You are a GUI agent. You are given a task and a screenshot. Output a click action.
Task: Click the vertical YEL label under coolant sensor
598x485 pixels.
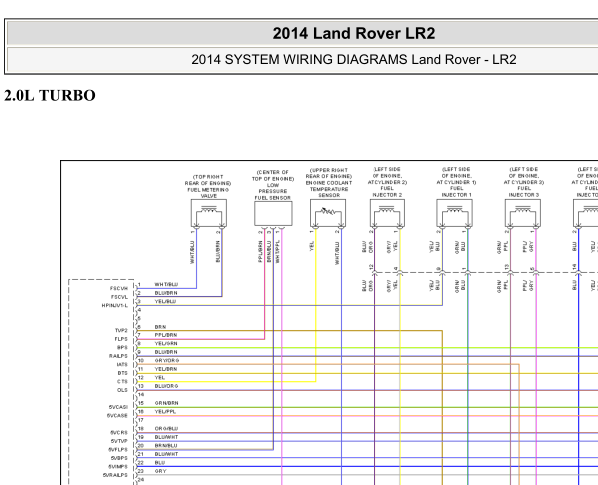tap(312, 246)
